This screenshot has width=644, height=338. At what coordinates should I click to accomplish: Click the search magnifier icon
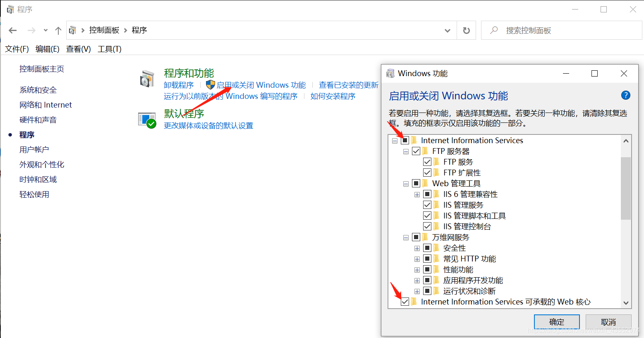pos(493,30)
